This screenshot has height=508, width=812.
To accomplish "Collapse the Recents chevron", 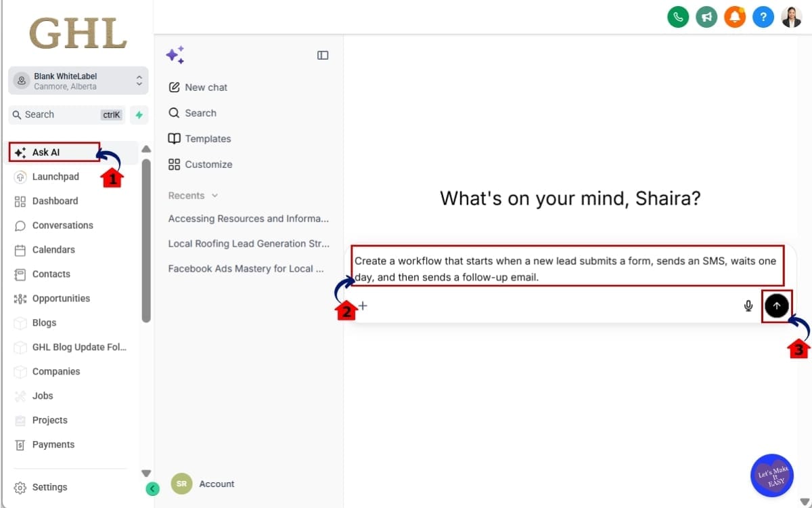I will pyautogui.click(x=215, y=196).
